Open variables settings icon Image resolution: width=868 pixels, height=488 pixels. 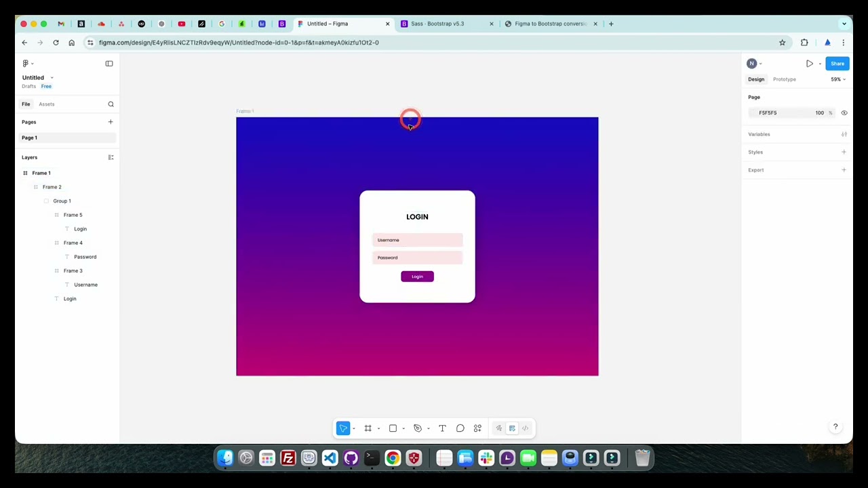pyautogui.click(x=844, y=134)
